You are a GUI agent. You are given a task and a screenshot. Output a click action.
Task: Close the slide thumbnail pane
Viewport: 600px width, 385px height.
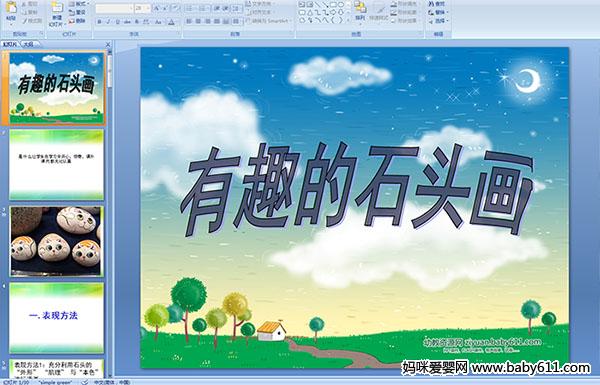click(x=108, y=44)
